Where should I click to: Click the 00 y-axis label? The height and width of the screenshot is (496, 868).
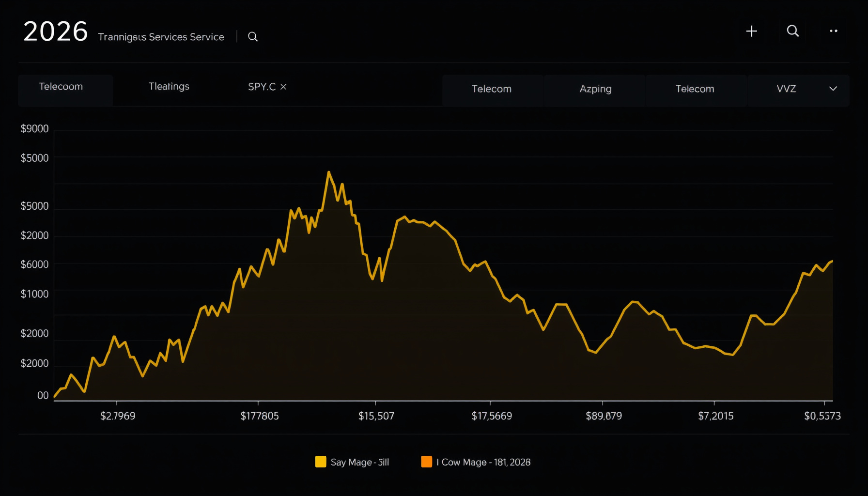coord(43,396)
